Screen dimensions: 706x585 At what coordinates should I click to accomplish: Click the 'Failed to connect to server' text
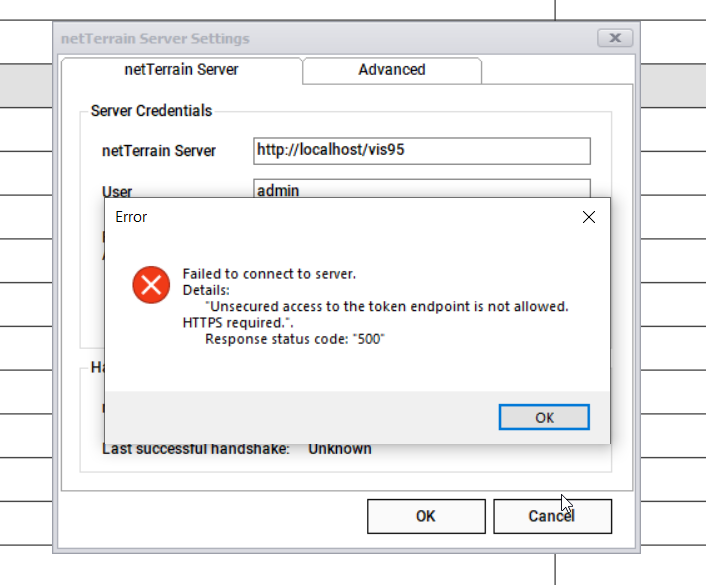[269, 274]
